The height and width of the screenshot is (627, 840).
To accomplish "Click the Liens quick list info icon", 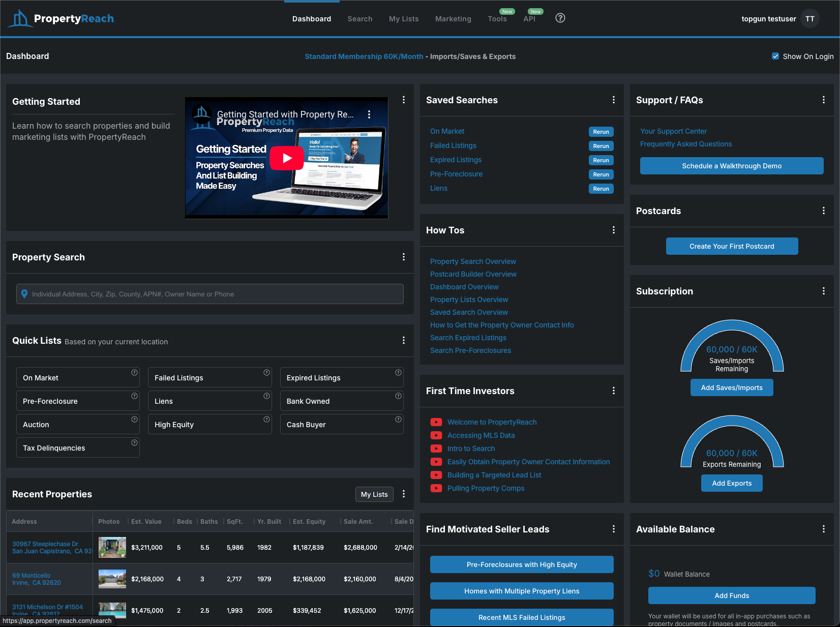I will pyautogui.click(x=266, y=396).
